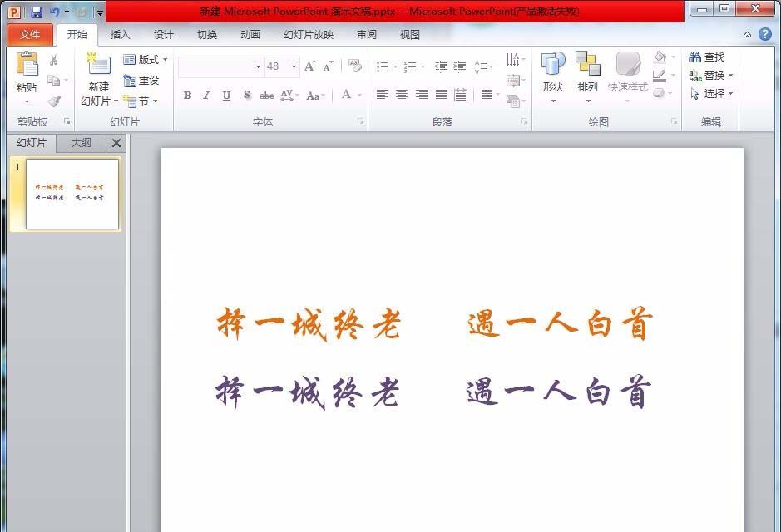Switch to the Design (设计) tab

click(x=163, y=34)
